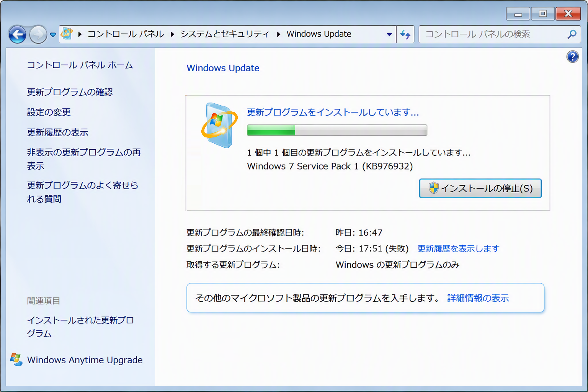Click the green installation progress bar
The height and width of the screenshot is (392, 588).
(x=337, y=130)
